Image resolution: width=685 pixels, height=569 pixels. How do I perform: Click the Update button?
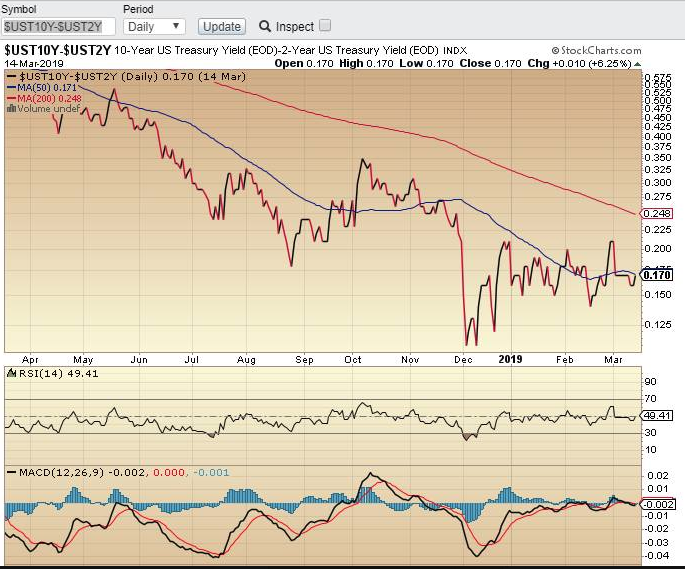coord(221,27)
